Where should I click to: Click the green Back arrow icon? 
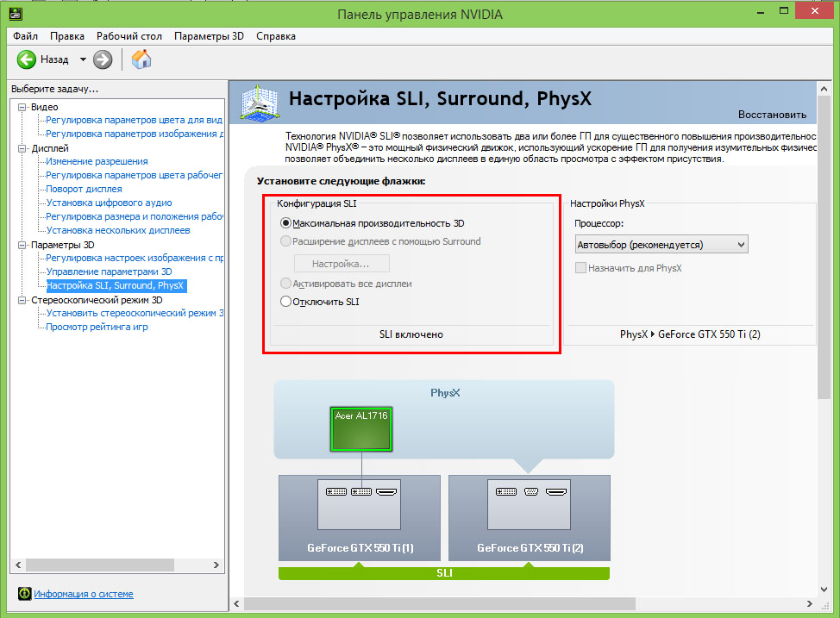[x=26, y=59]
